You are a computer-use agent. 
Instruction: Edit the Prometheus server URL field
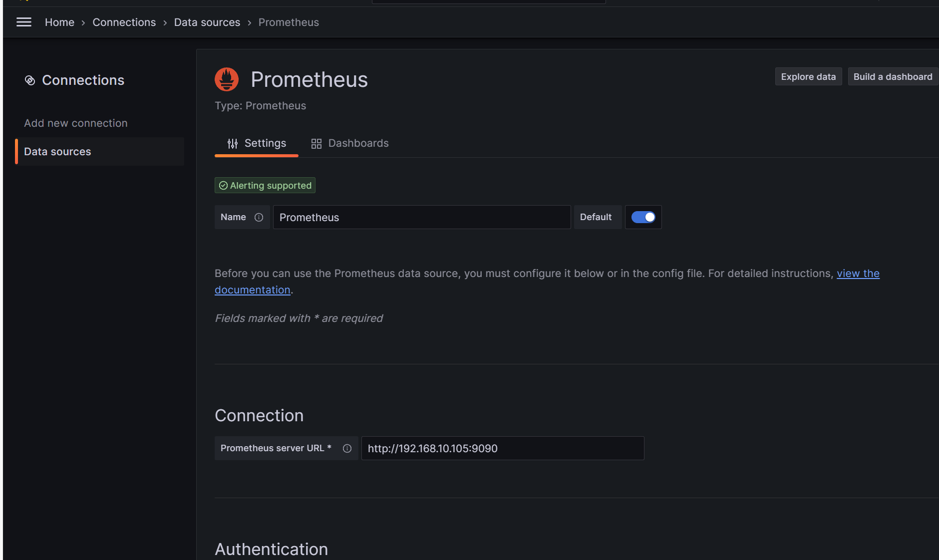point(503,449)
